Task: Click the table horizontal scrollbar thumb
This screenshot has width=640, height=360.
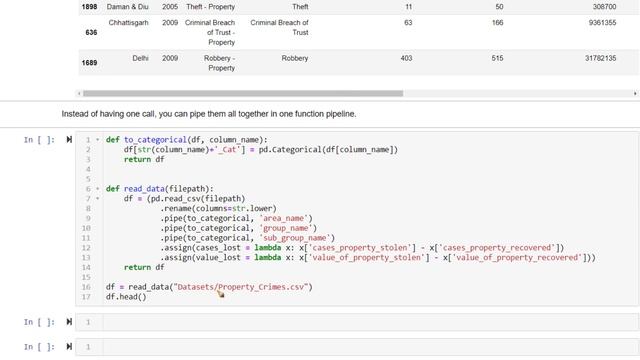Action: [x=243, y=93]
